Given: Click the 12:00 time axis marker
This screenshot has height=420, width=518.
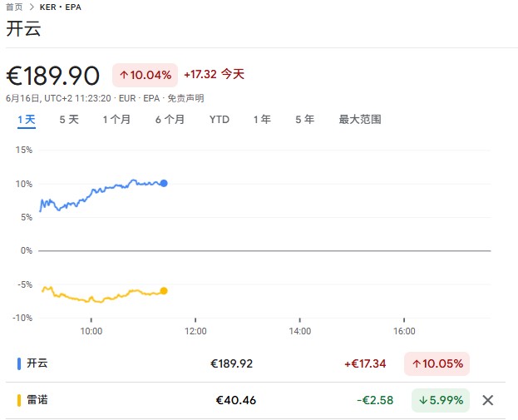Looking at the screenshot, I should click(195, 331).
